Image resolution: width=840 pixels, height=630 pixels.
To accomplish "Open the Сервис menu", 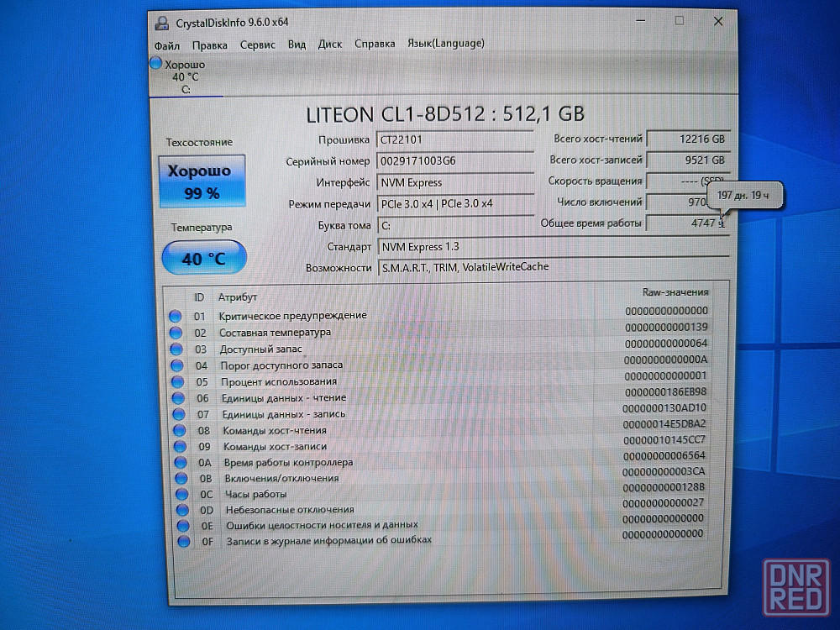I will (x=257, y=45).
